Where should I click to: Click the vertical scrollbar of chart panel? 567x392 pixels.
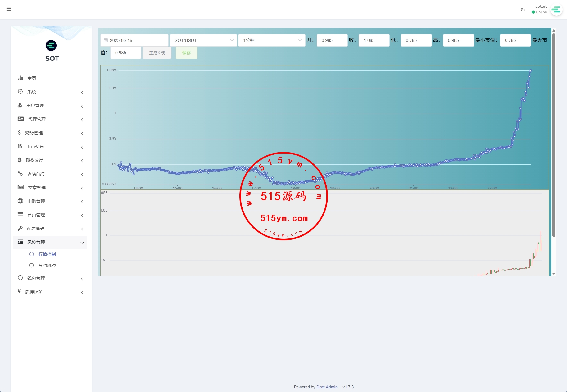pyautogui.click(x=554, y=135)
